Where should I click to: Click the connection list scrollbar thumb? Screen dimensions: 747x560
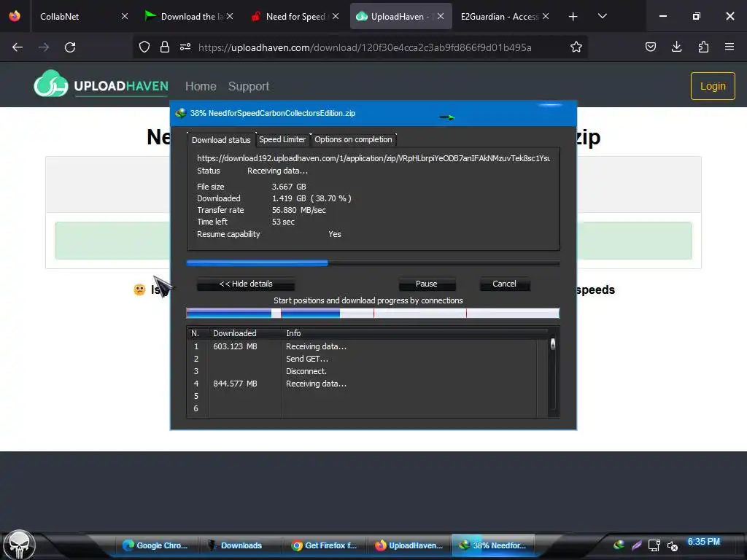[553, 344]
